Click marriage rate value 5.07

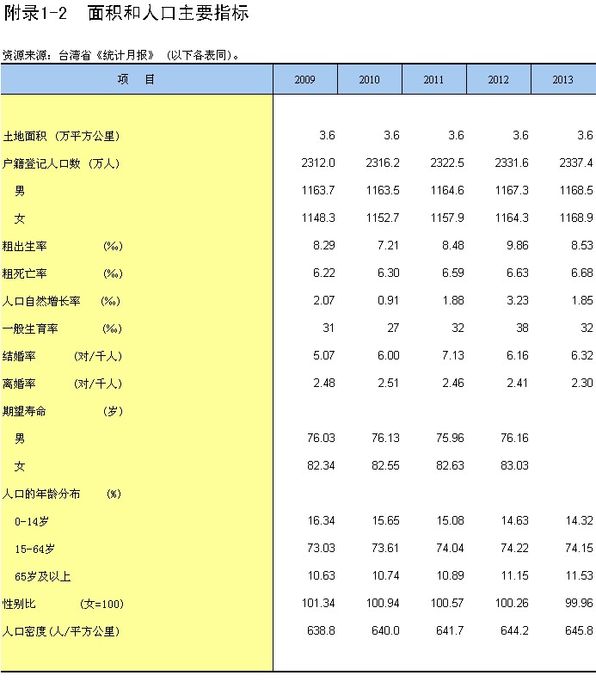coord(323,356)
